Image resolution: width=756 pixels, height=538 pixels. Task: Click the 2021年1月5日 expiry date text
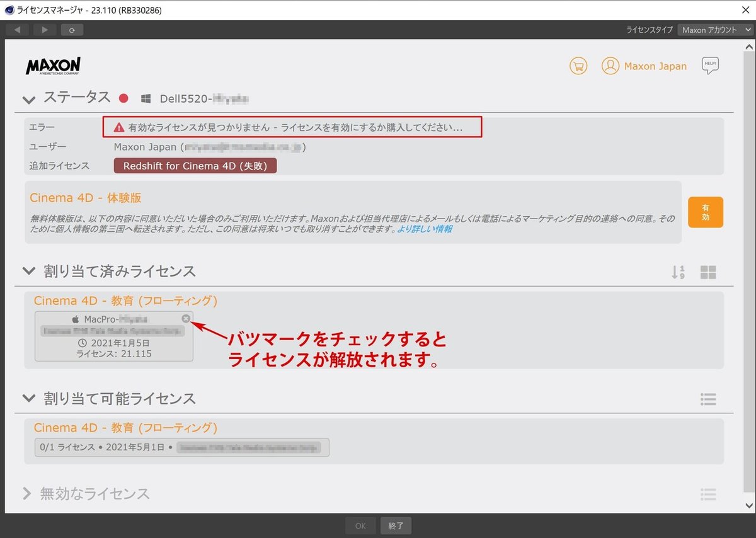pyautogui.click(x=120, y=343)
